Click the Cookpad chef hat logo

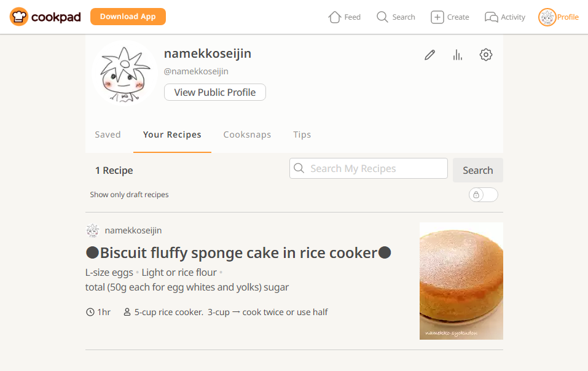point(19,17)
